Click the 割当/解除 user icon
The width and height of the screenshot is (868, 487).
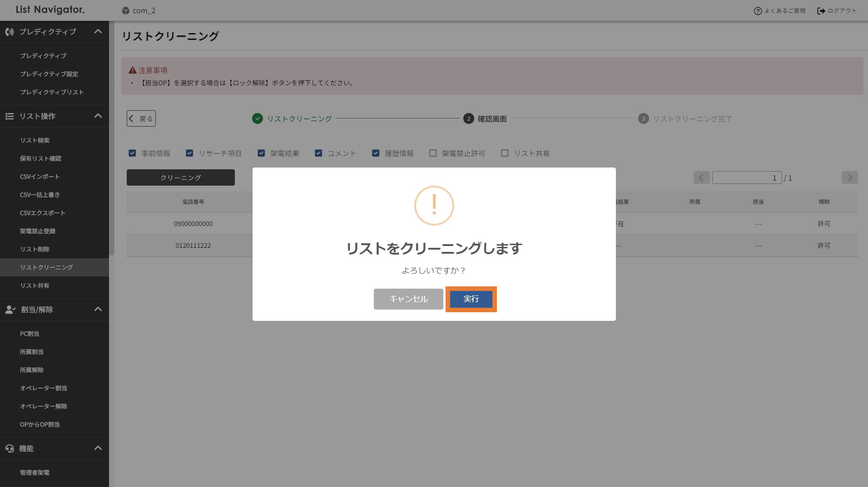[x=10, y=310]
